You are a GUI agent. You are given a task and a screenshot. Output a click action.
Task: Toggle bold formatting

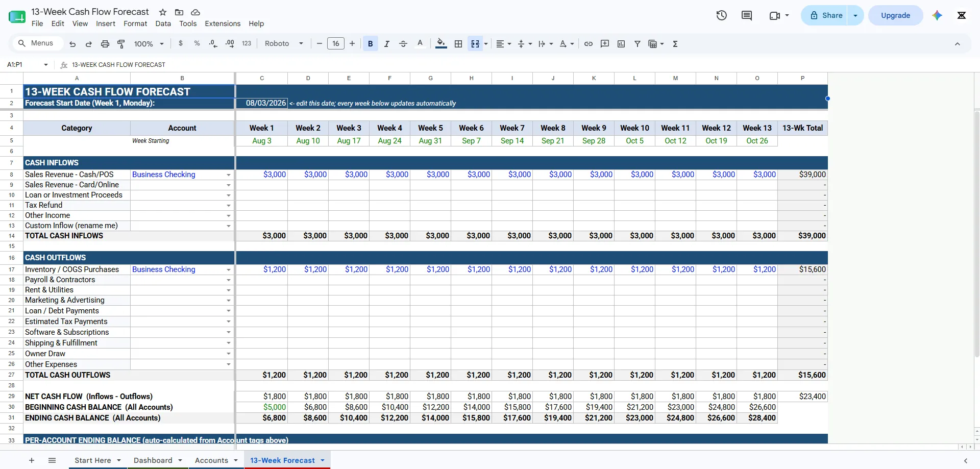[371, 44]
